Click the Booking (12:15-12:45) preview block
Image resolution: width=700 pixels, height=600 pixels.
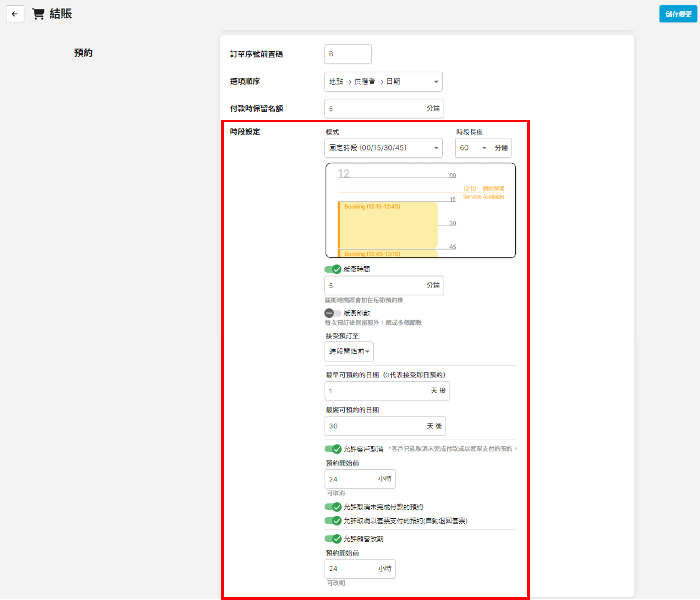pyautogui.click(x=388, y=225)
